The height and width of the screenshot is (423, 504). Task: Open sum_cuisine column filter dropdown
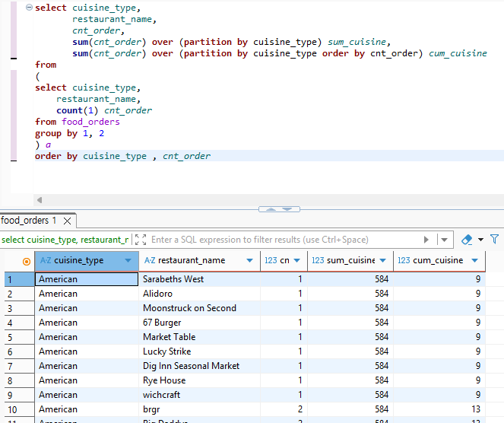(x=382, y=260)
